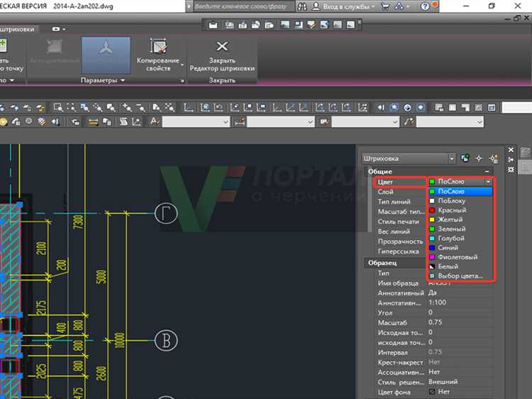Click the axis bubble labeled Г

(x=166, y=213)
